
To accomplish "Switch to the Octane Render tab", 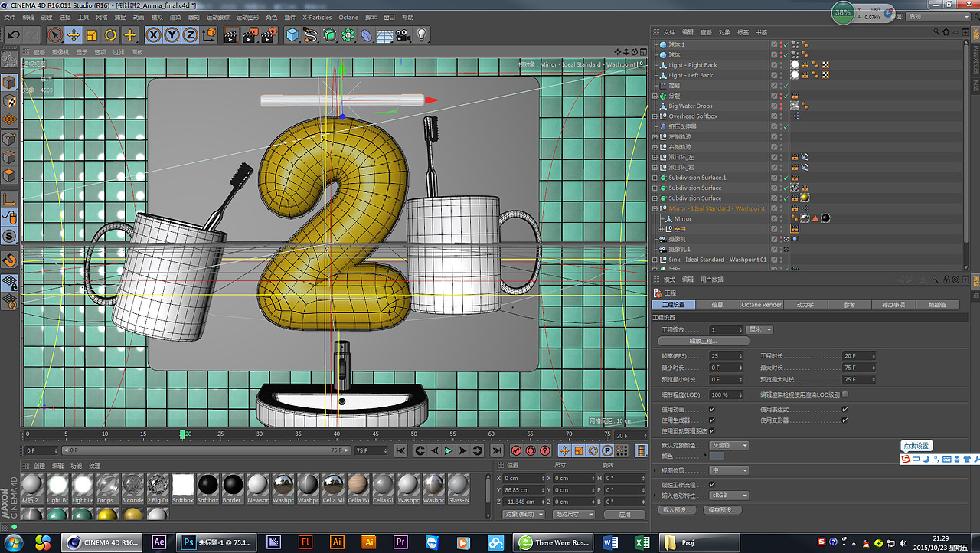I will [761, 305].
